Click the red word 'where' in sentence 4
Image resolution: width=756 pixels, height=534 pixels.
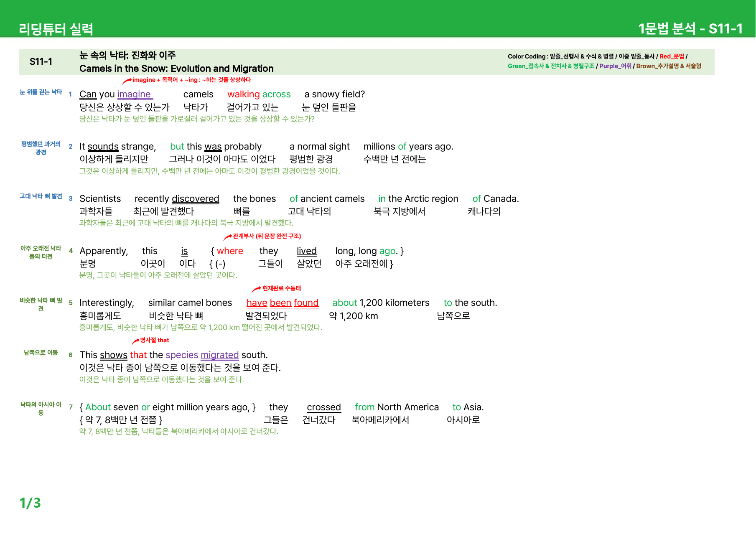tap(230, 251)
